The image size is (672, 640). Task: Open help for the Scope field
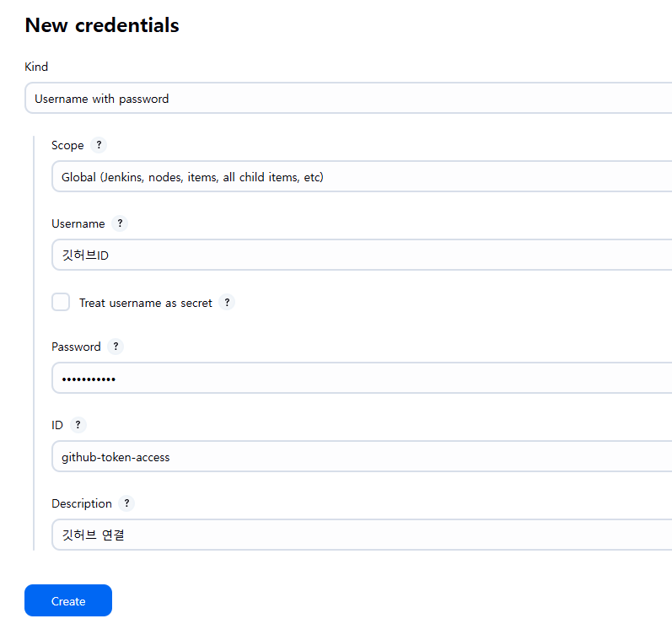[99, 145]
